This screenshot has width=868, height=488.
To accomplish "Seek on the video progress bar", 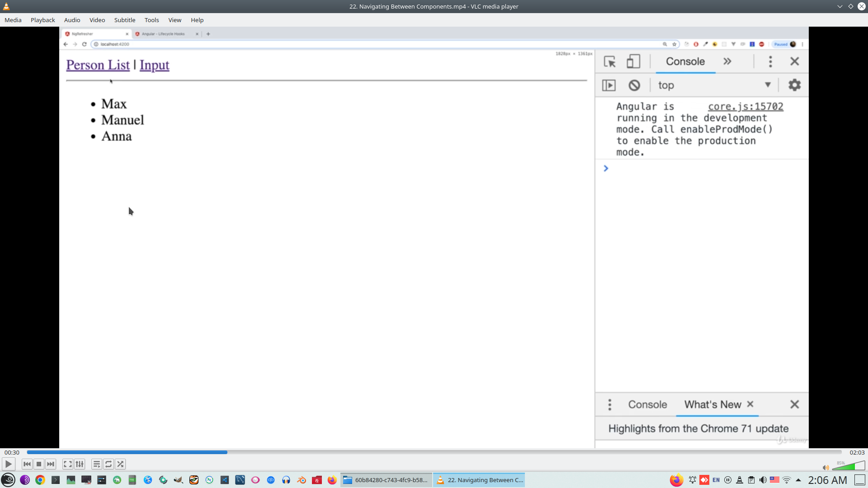I will point(434,452).
